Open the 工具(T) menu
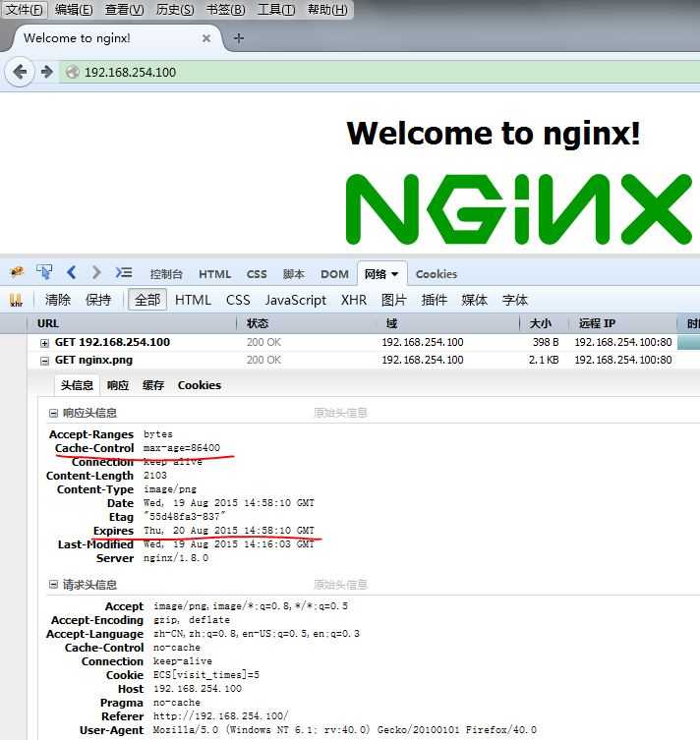This screenshot has height=740, width=700. [x=276, y=10]
